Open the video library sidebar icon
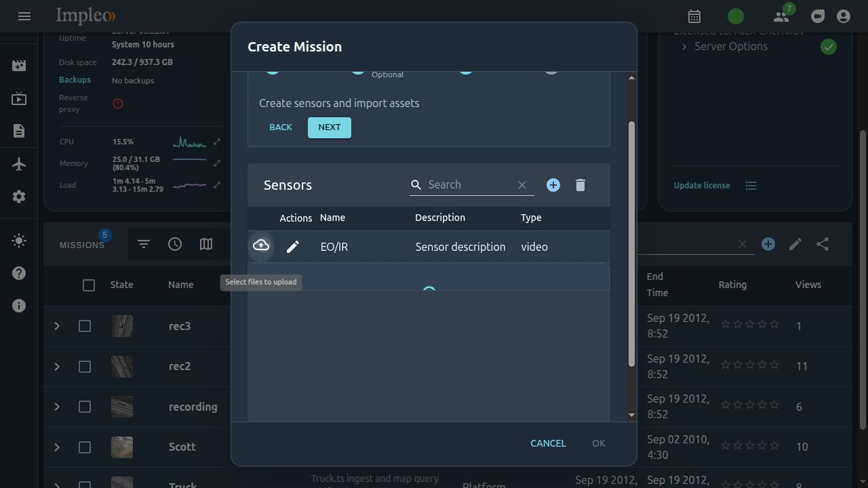This screenshot has height=488, width=868. pos(19,66)
